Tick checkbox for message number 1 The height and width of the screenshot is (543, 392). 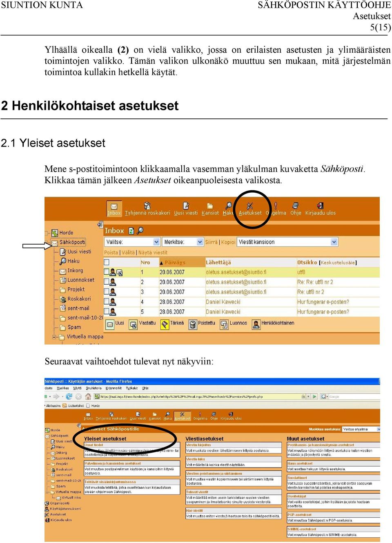(x=107, y=271)
